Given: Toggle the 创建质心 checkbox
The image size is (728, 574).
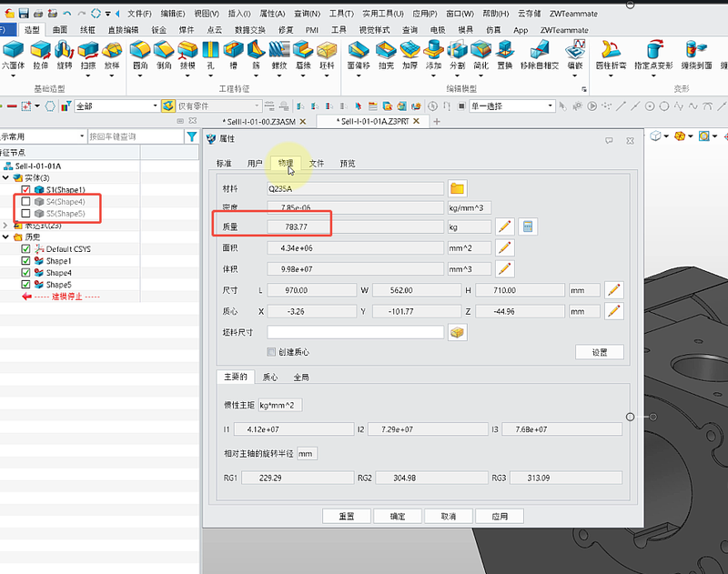Looking at the screenshot, I should 271,352.
